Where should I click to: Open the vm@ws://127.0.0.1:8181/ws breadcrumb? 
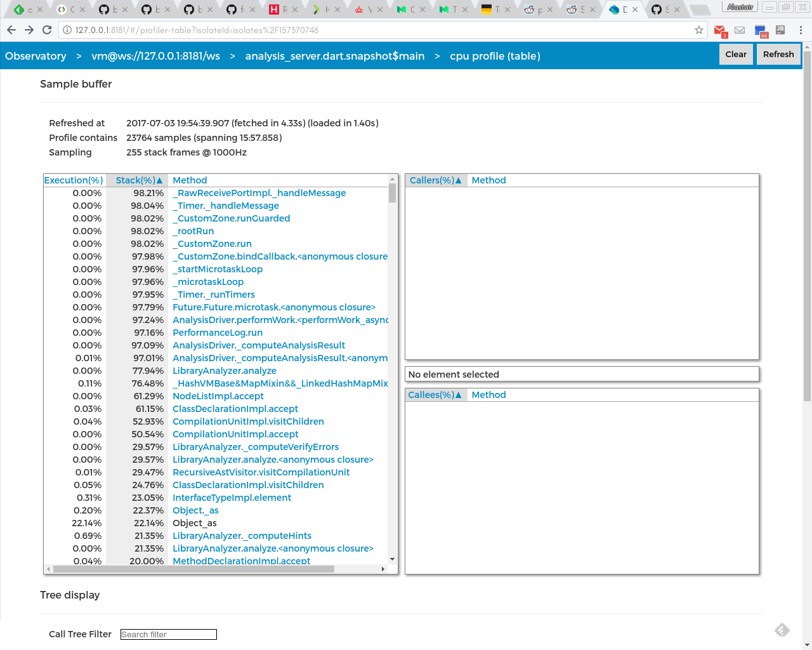point(155,56)
